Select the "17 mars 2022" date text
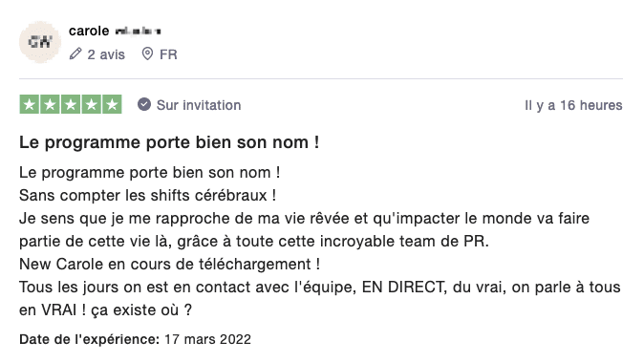Screen dimensions: 644x363 click(208, 339)
